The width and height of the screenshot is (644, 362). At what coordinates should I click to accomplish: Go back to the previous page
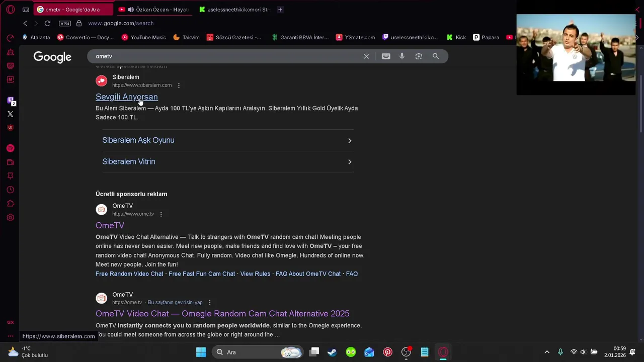tap(25, 23)
